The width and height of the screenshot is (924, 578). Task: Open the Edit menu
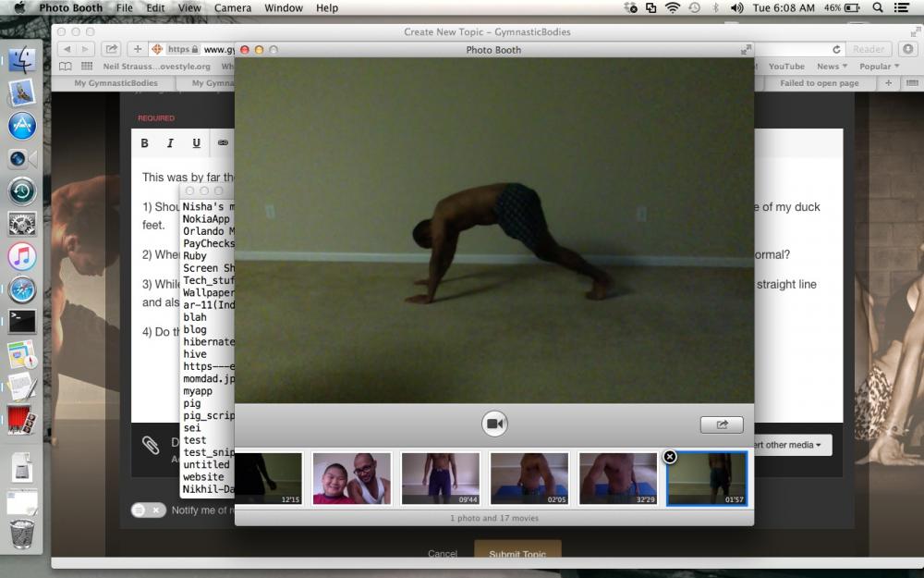[155, 7]
